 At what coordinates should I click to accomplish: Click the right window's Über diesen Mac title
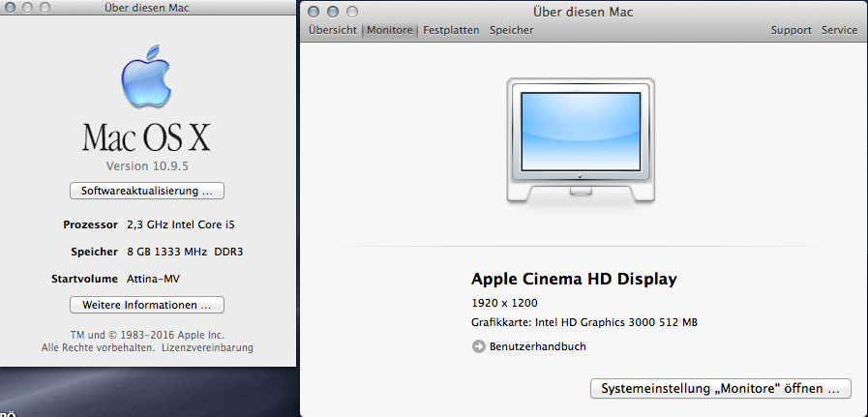point(583,12)
